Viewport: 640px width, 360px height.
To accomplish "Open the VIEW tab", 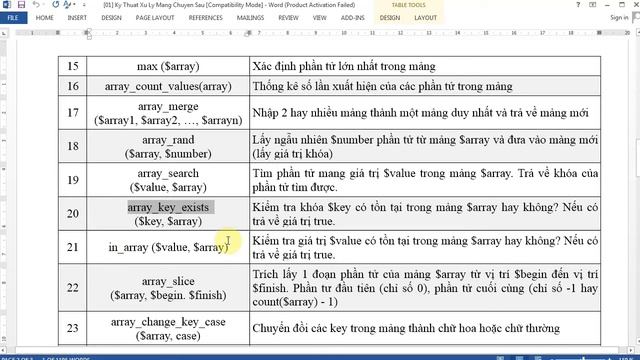I will [x=320, y=18].
